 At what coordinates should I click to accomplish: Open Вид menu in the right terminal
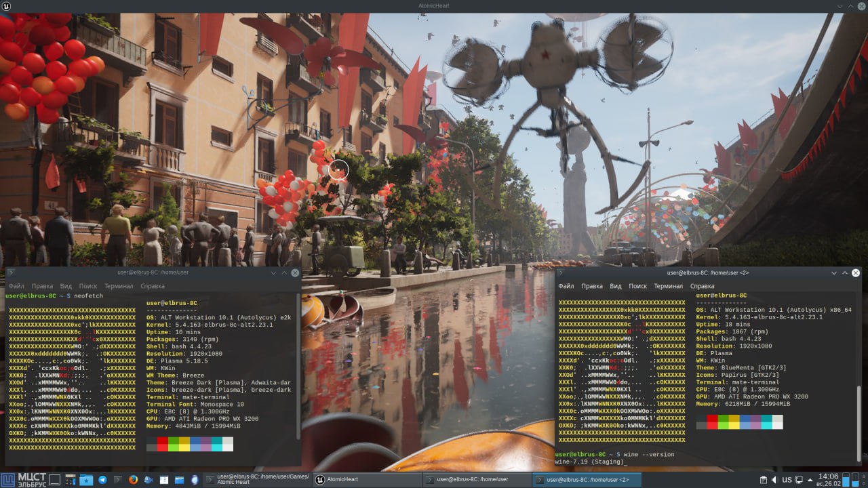616,286
